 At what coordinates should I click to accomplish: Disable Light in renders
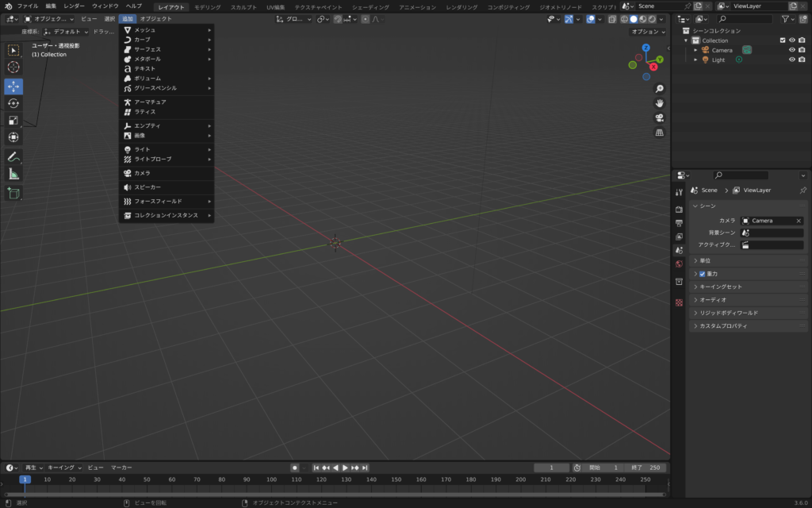tap(802, 60)
